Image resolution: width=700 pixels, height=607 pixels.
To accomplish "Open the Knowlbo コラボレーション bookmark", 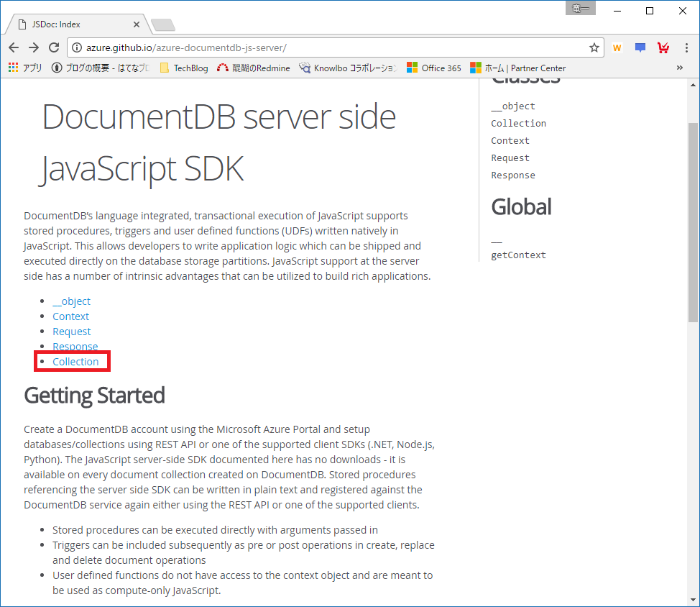I will (x=348, y=68).
